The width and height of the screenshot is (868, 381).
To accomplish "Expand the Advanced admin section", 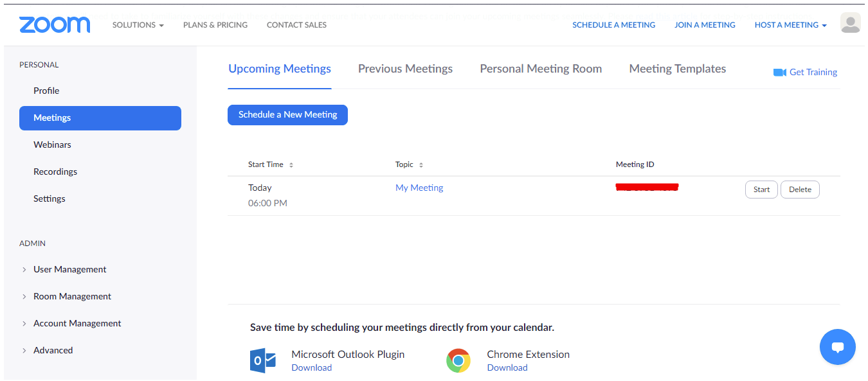I will (x=53, y=350).
